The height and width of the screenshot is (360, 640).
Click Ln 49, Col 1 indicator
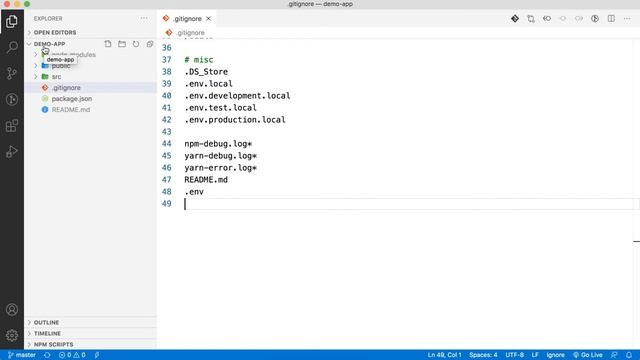[444, 355]
